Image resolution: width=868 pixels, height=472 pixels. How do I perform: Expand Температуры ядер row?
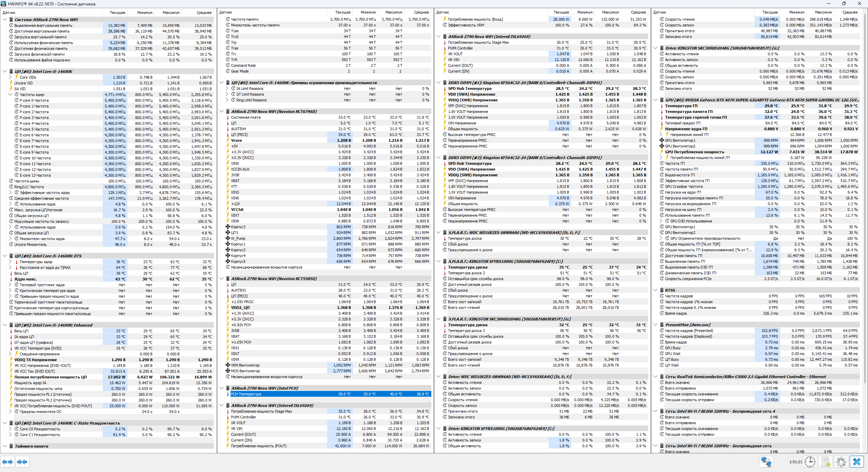coord(10,262)
